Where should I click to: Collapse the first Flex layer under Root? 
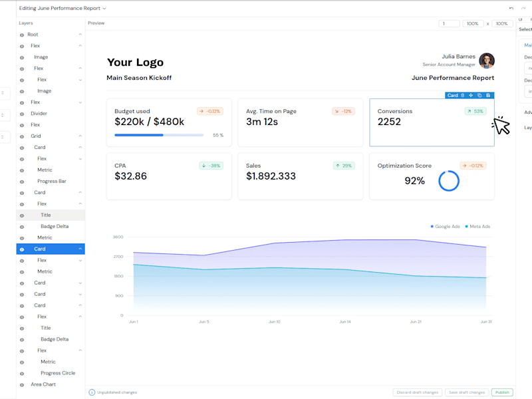pos(80,46)
